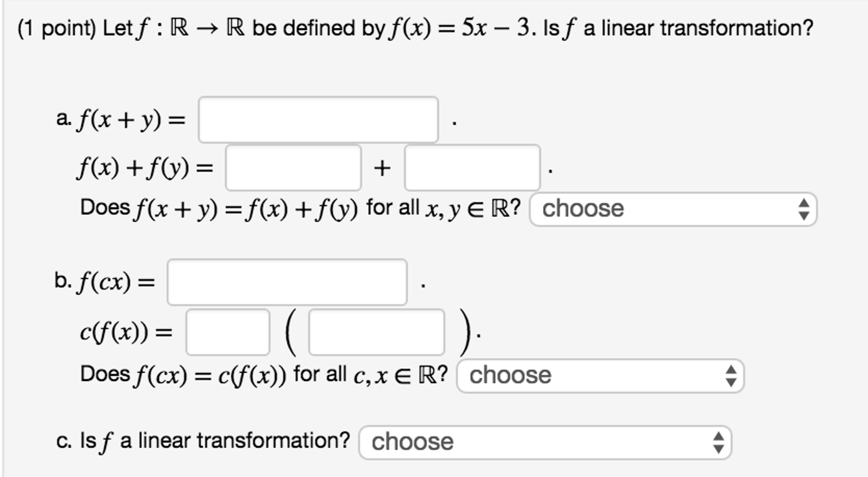Click the 'b.' part label
This screenshot has height=477, width=868.
(x=63, y=281)
